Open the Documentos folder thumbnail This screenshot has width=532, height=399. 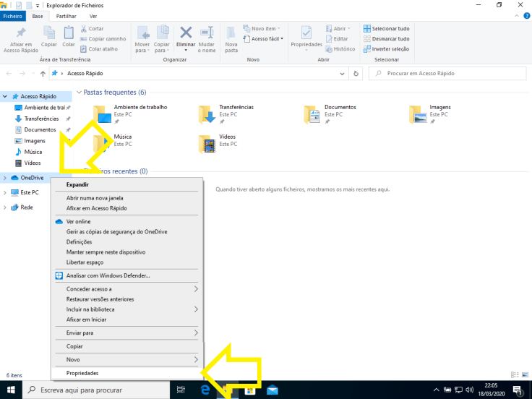312,114
